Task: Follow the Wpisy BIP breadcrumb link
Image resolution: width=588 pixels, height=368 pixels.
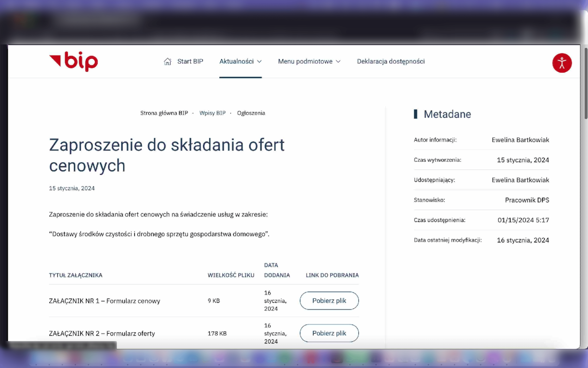Action: point(212,113)
